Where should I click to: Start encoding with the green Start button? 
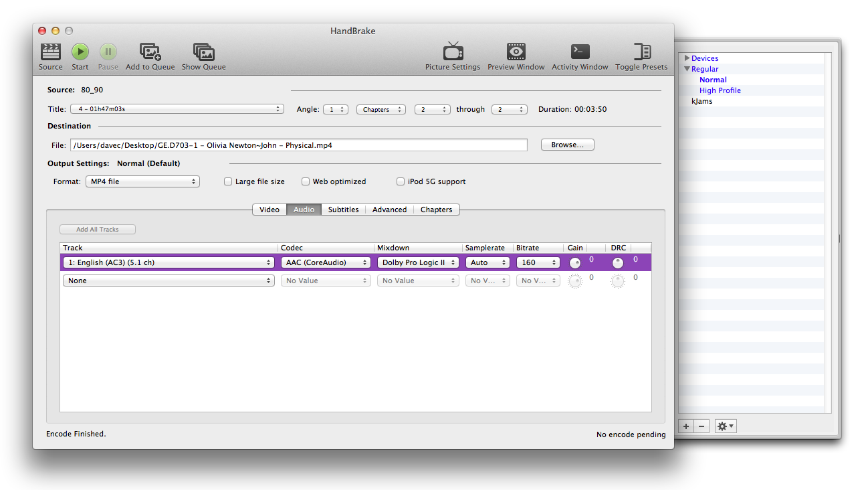[x=80, y=52]
